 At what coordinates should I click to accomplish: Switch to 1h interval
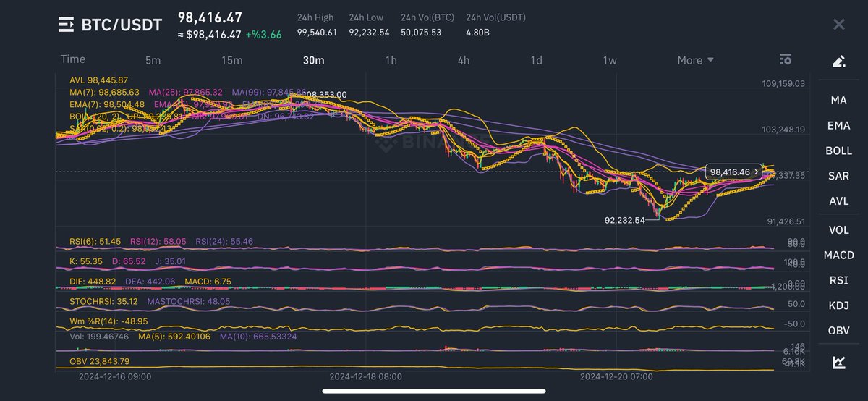click(391, 60)
